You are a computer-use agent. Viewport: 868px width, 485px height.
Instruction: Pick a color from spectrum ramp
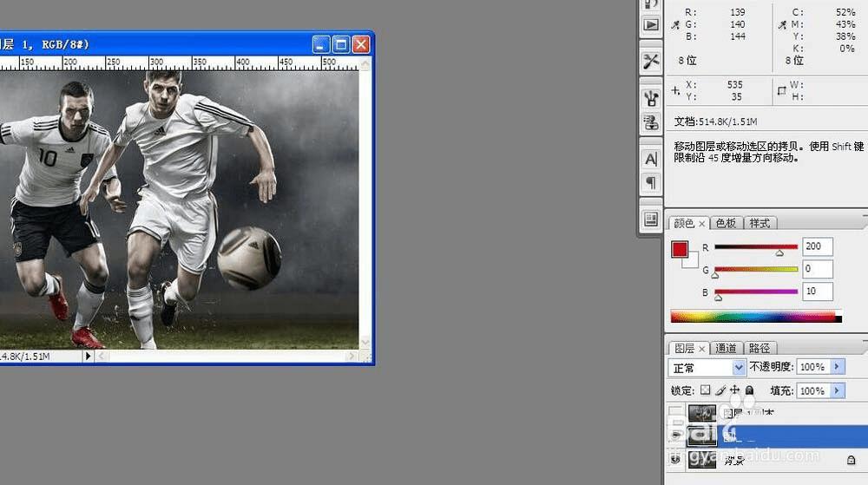(x=756, y=317)
